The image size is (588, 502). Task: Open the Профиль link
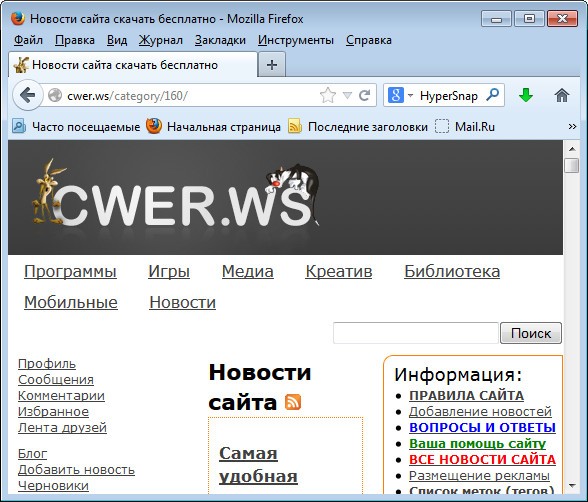click(x=47, y=363)
